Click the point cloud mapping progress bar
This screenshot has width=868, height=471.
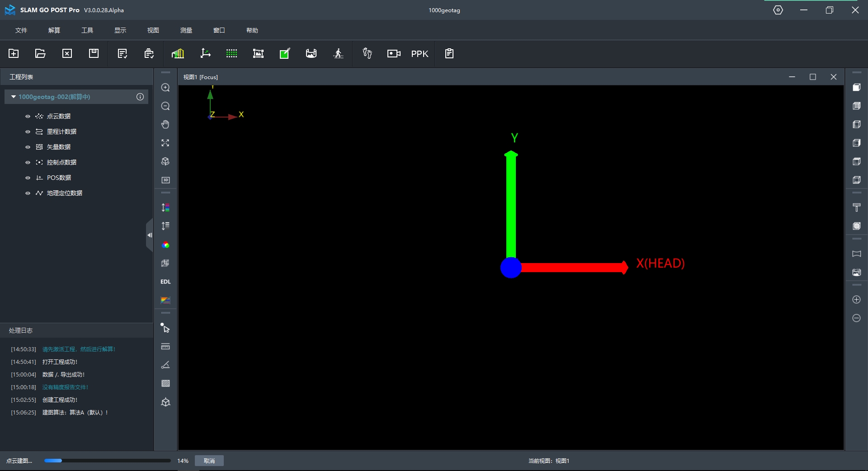pyautogui.click(x=107, y=461)
